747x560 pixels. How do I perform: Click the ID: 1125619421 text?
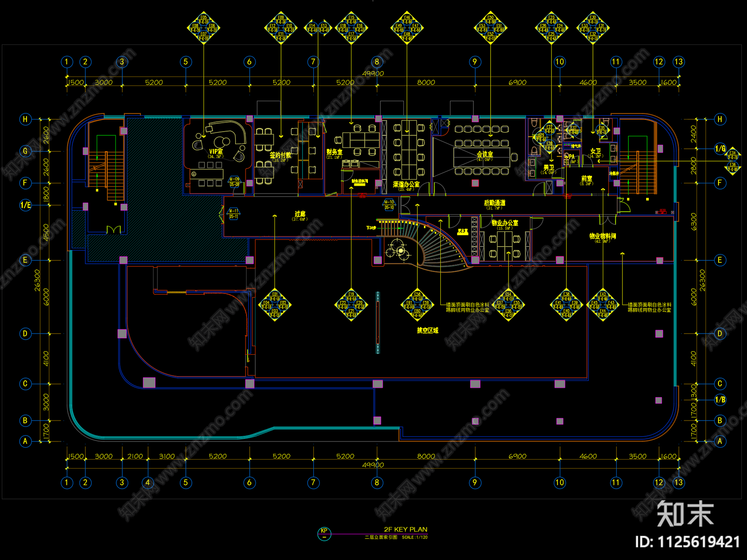pyautogui.click(x=688, y=542)
